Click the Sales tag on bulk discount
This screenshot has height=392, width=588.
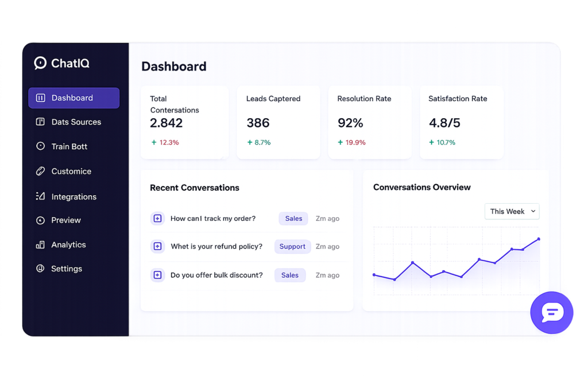tap(290, 275)
